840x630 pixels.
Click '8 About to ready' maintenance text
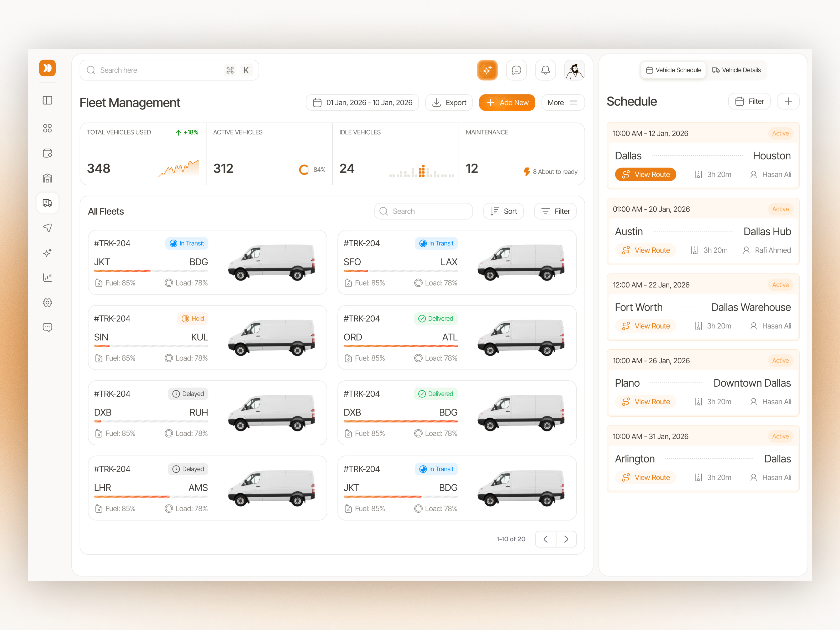[555, 172]
